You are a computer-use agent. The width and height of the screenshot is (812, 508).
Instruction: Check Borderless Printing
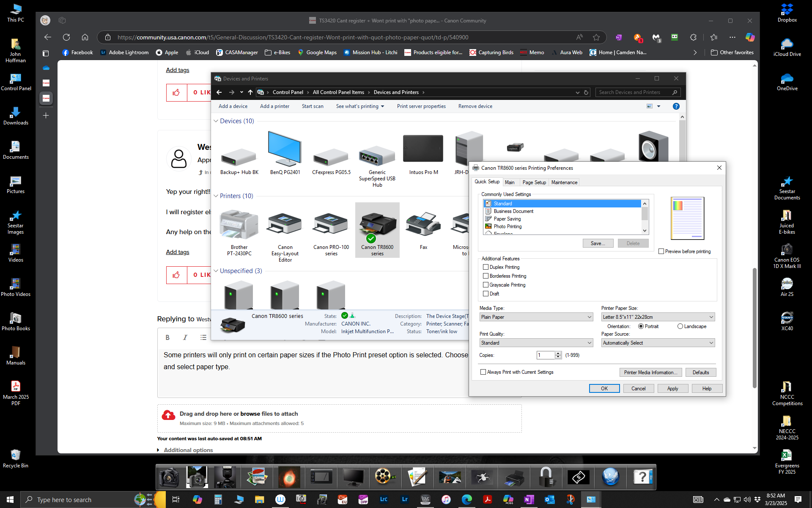(486, 276)
